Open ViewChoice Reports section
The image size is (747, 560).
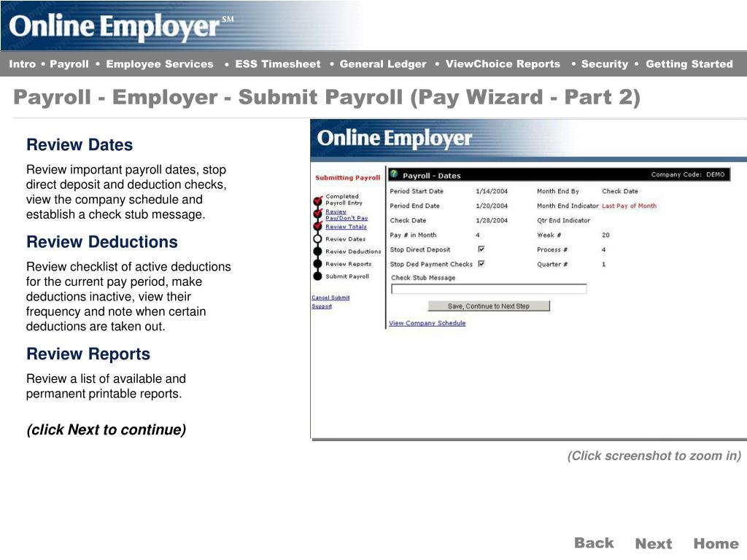pyautogui.click(x=503, y=64)
